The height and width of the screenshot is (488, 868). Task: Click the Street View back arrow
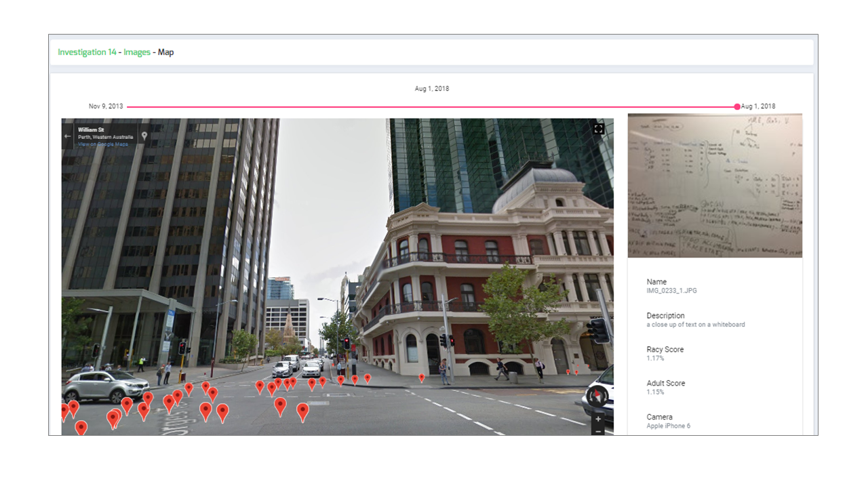tap(67, 136)
